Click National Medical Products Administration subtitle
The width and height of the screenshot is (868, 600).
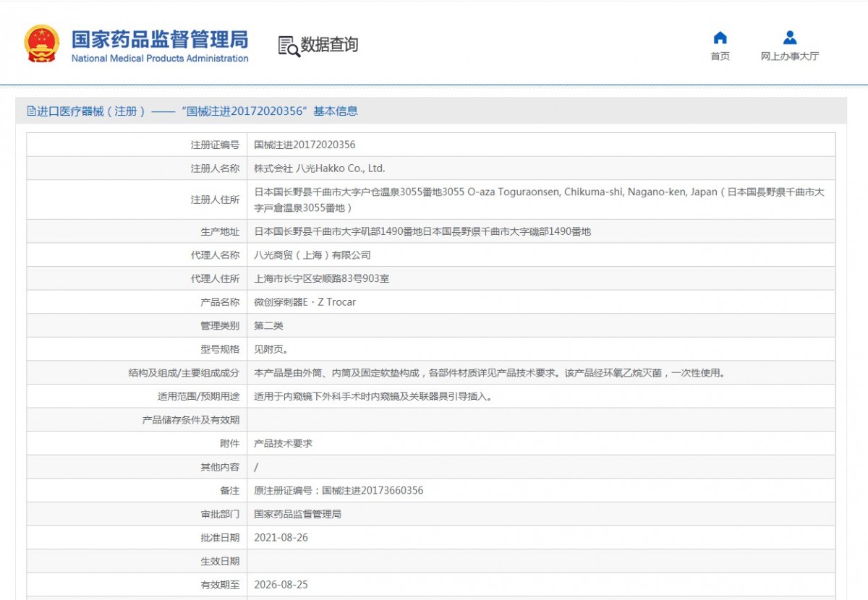point(160,59)
